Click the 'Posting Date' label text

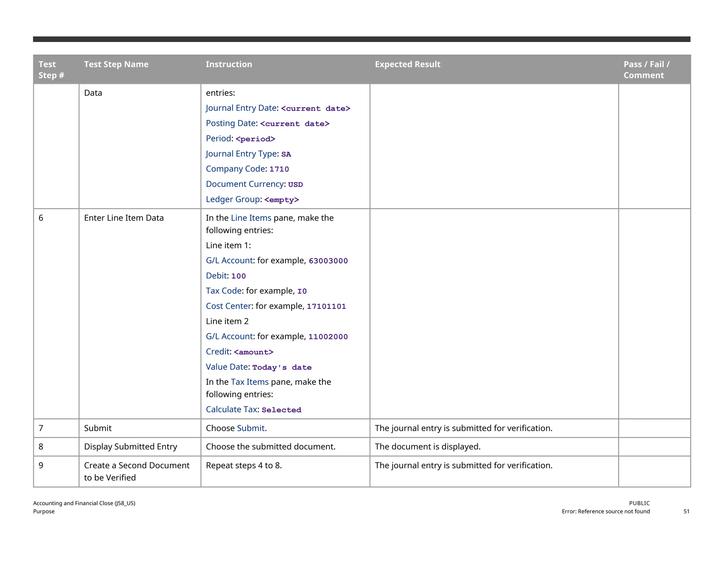pyautogui.click(x=231, y=123)
